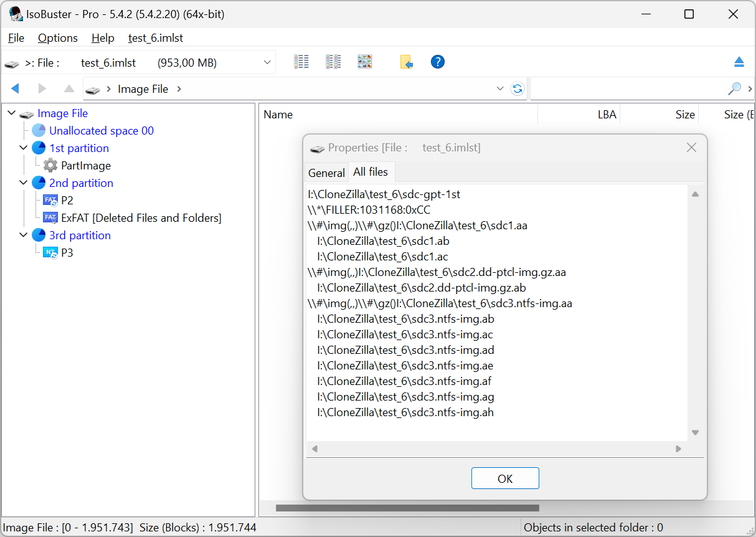
Task: Collapse the Image File tree node
Action: 11,113
